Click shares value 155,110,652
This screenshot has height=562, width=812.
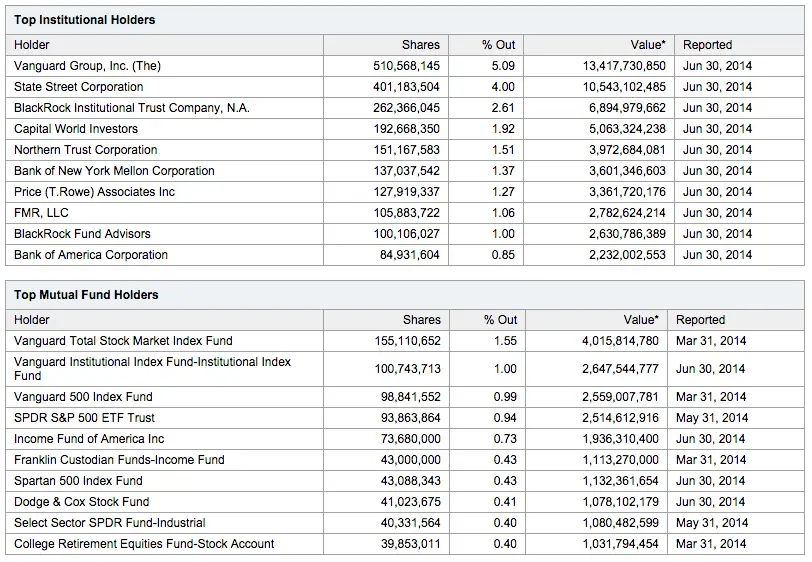pos(408,341)
